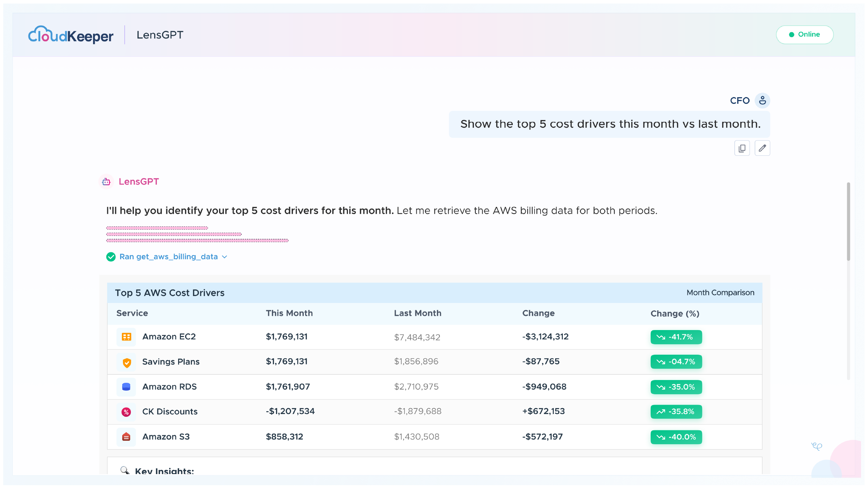The width and height of the screenshot is (868, 489).
Task: Click the CFO sender label
Action: (x=740, y=101)
